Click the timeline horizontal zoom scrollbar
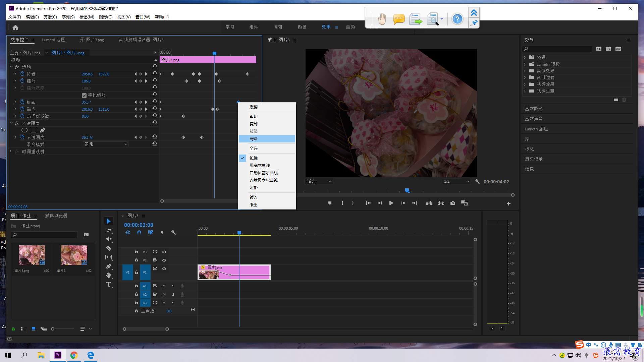644x362 pixels. coord(146,329)
